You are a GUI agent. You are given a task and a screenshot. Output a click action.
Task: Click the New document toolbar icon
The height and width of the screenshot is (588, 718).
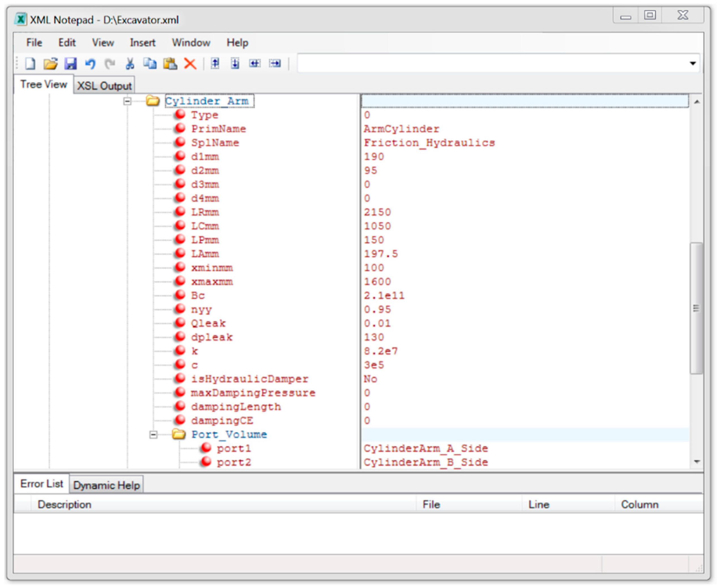tap(30, 63)
